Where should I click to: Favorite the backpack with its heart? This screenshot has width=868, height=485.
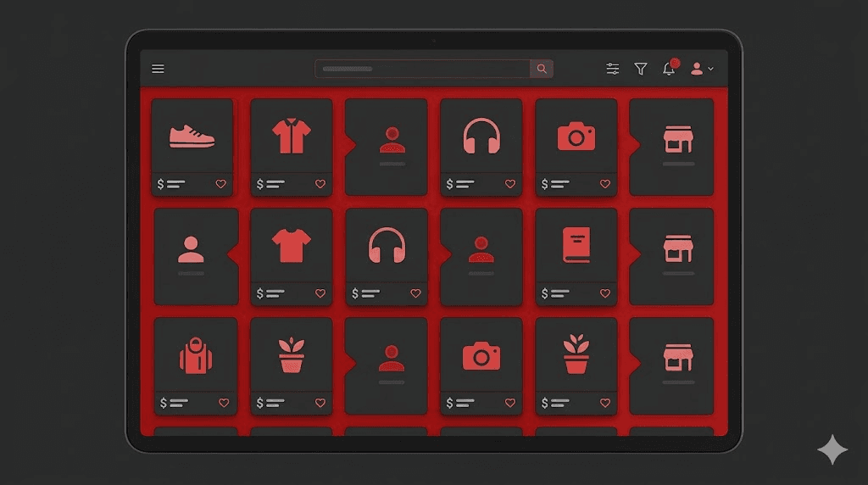(224, 403)
